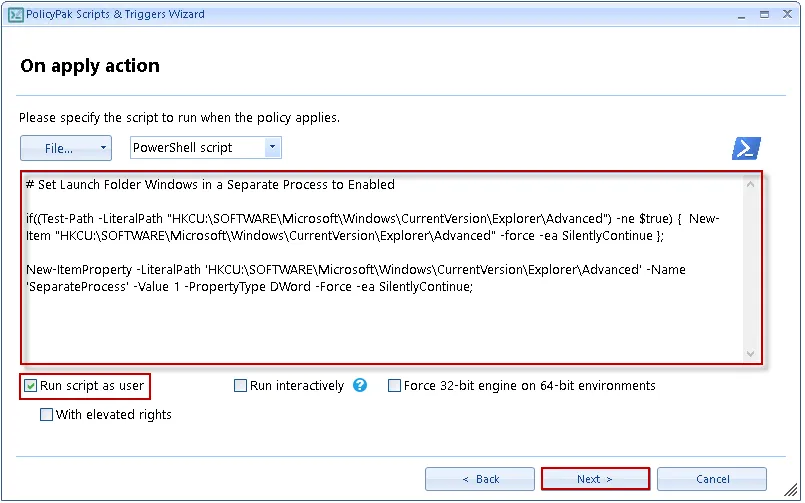This screenshot has height=503, width=805.
Task: Cancel the Scripts & Triggers wizard
Action: tap(712, 479)
